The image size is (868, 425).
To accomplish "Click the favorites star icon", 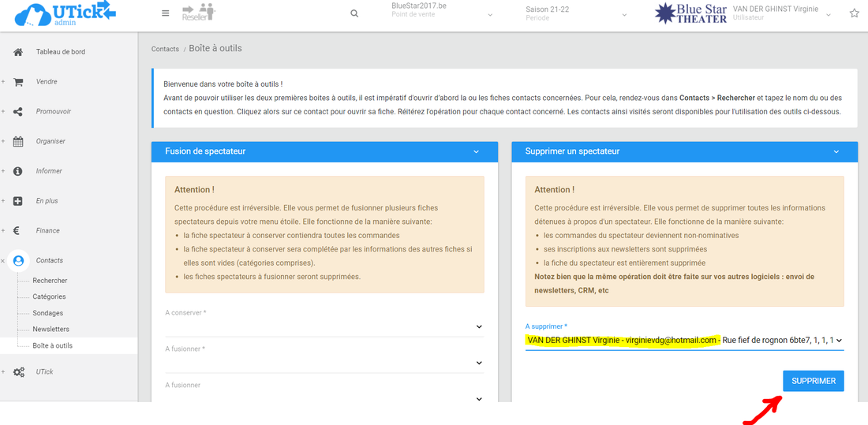I will point(854,13).
